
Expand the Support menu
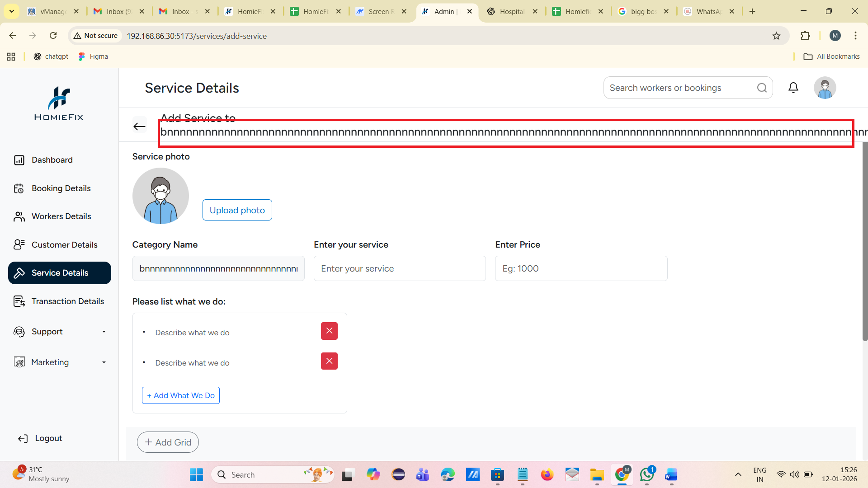[59, 332]
